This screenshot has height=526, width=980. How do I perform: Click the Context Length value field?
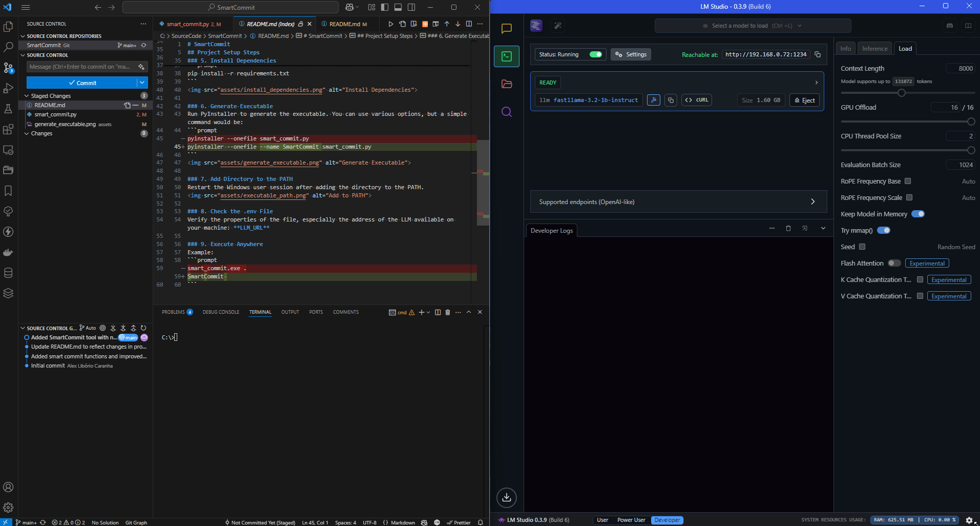[x=960, y=69]
